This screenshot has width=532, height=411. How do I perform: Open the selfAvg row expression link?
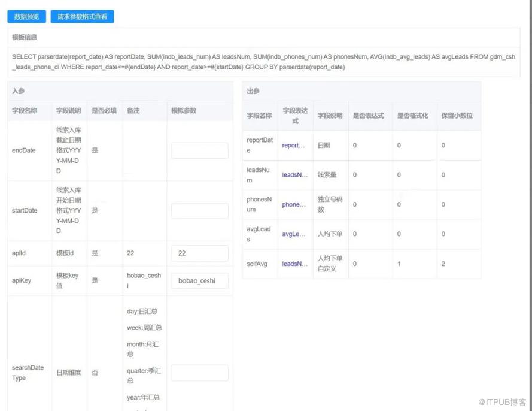coord(294,264)
